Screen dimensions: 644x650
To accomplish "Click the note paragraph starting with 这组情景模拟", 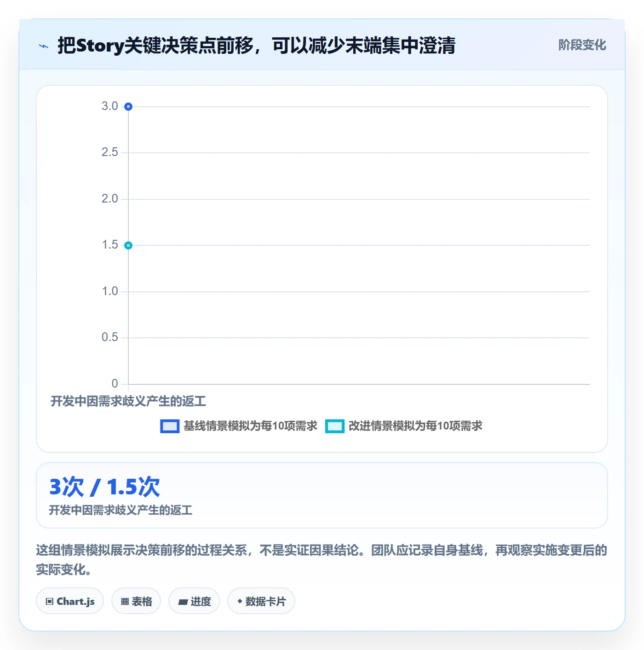I will coord(322,560).
